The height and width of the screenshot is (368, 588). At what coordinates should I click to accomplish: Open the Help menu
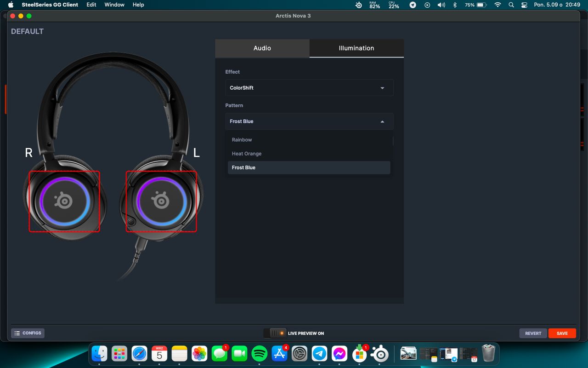click(138, 5)
